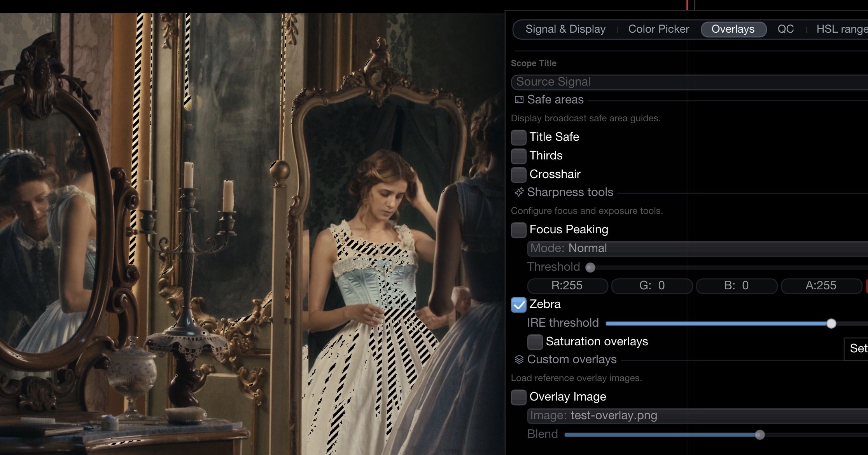The height and width of the screenshot is (455, 868).
Task: Switch to the Signal & Display tab
Action: (565, 29)
